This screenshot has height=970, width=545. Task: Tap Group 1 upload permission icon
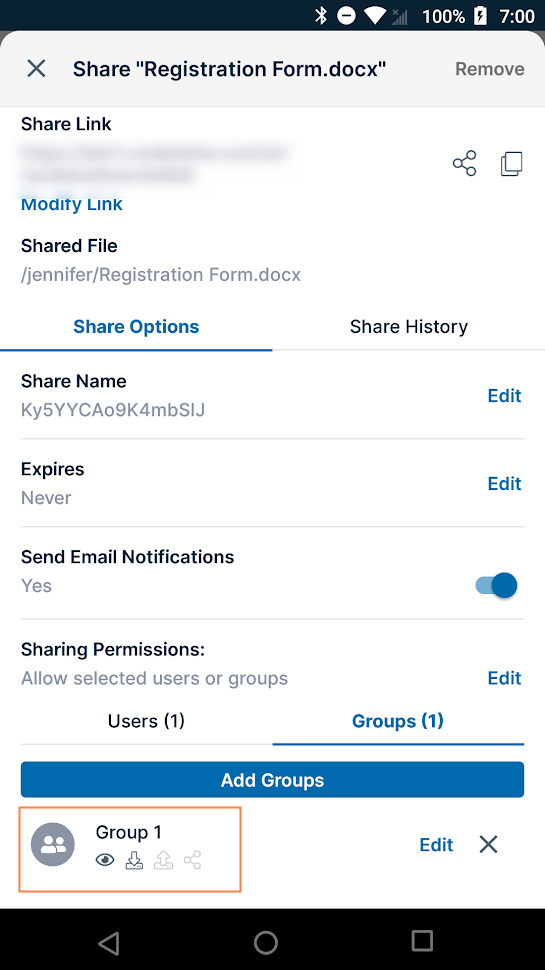(x=163, y=860)
